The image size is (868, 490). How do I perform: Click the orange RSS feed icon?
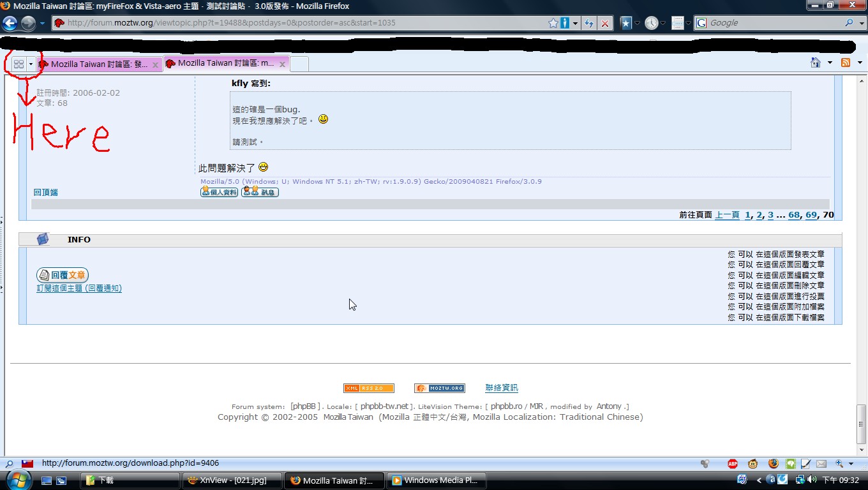pyautogui.click(x=846, y=63)
